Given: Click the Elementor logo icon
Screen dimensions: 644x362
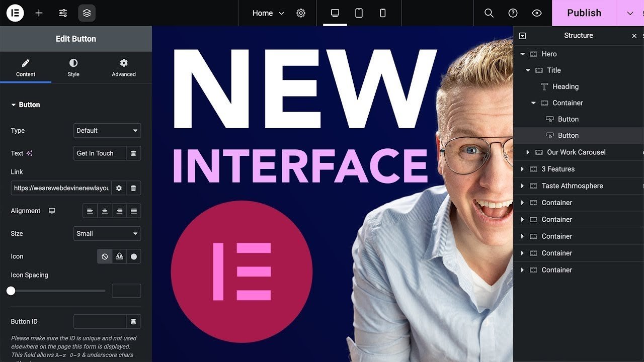Looking at the screenshot, I should 15,13.
